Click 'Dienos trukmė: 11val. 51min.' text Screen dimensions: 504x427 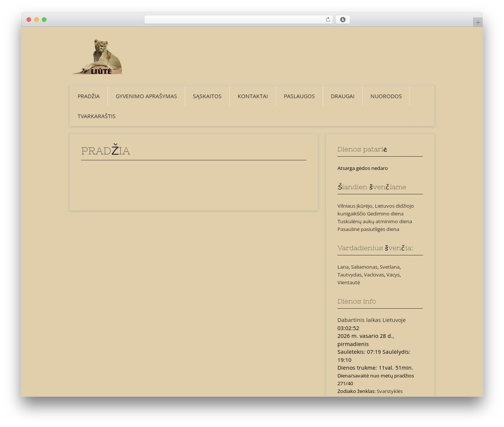coord(375,368)
